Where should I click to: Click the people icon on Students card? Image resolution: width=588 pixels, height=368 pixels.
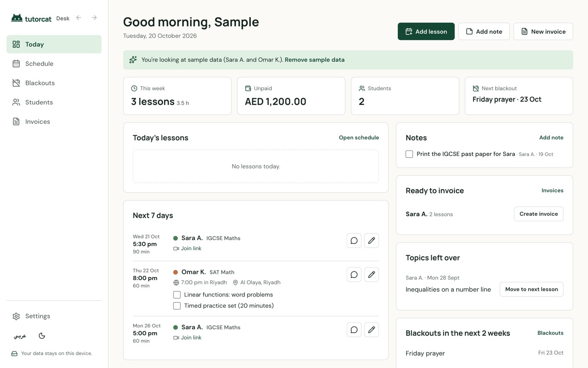(362, 88)
